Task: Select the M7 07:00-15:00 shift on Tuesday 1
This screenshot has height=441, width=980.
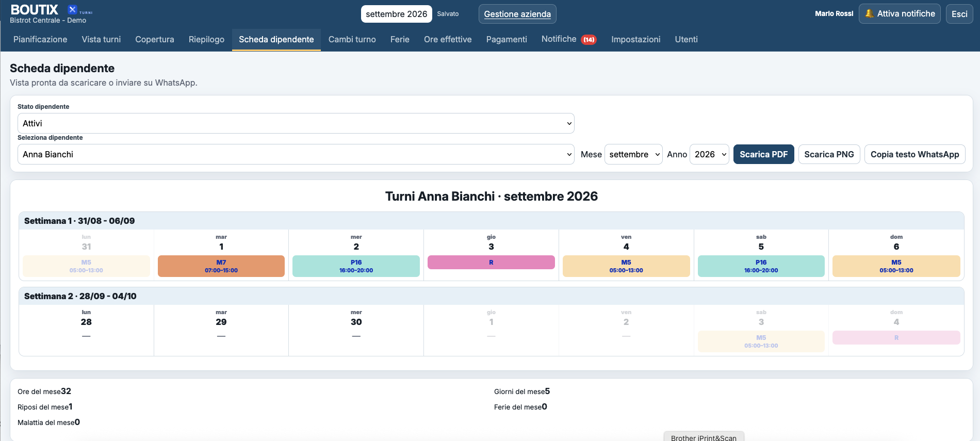Action: [221, 266]
